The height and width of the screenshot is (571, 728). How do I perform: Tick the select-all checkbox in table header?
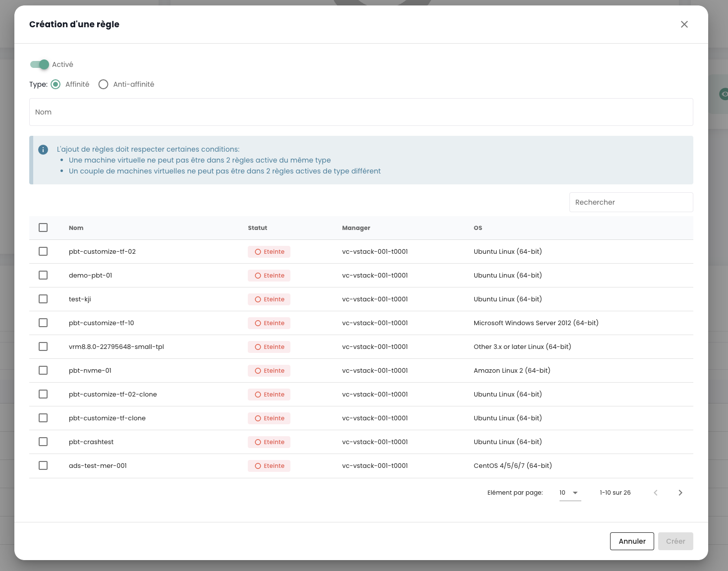pyautogui.click(x=43, y=228)
